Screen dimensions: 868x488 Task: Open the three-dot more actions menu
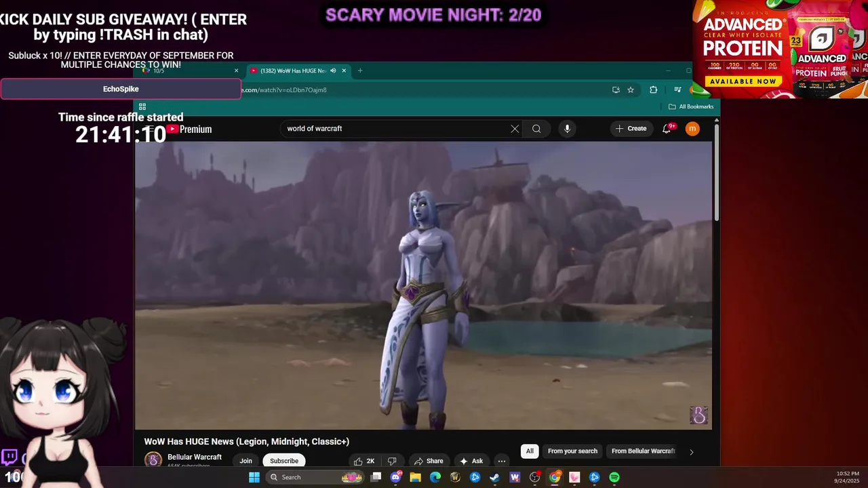pyautogui.click(x=502, y=461)
